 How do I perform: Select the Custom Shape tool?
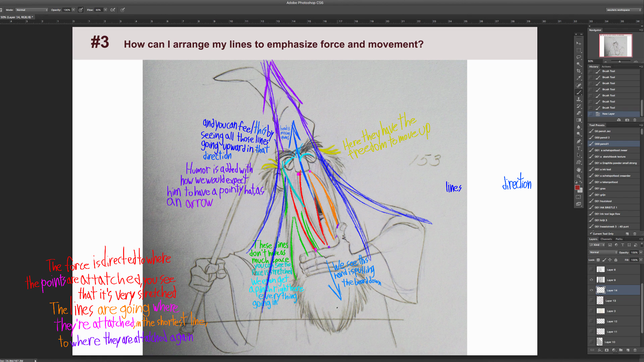(579, 162)
